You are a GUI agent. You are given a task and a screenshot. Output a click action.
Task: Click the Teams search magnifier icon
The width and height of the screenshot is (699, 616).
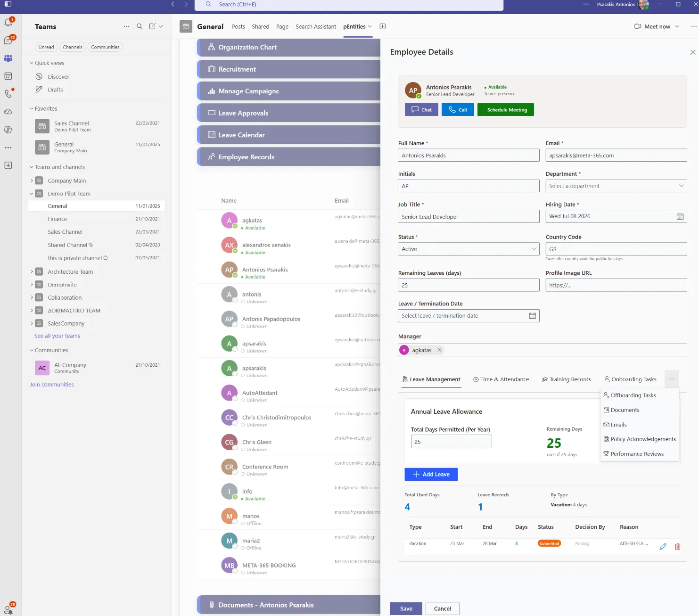coord(140,26)
